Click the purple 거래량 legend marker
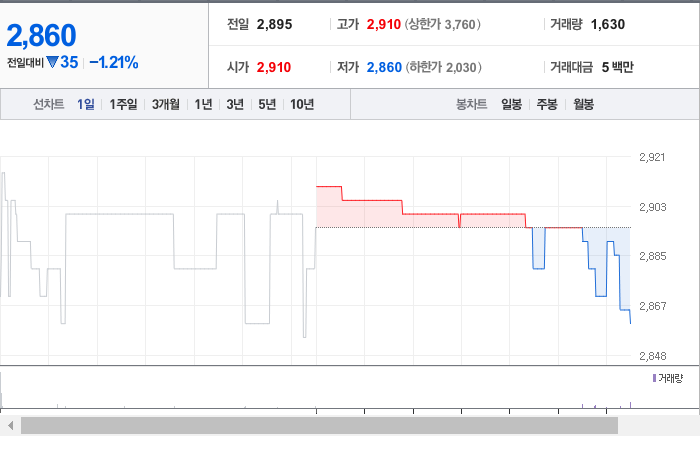700x450 pixels. click(654, 378)
